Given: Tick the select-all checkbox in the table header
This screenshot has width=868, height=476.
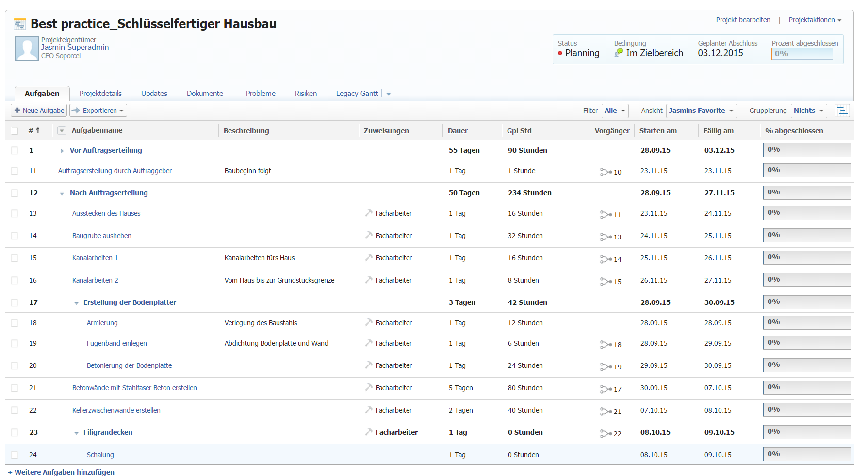Looking at the screenshot, I should click(x=15, y=131).
